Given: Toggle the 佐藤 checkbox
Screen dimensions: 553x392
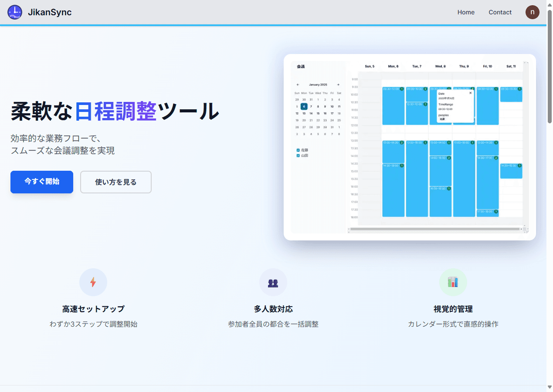Looking at the screenshot, I should (x=298, y=150).
